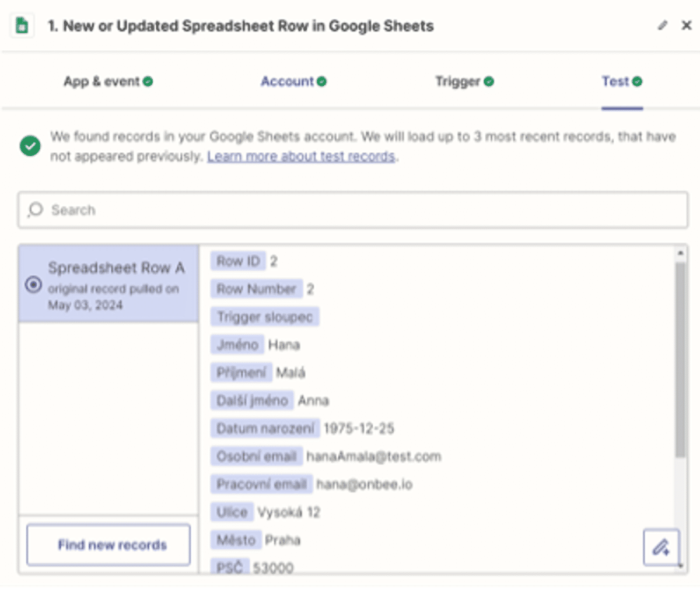Select the Test tab

(621, 82)
